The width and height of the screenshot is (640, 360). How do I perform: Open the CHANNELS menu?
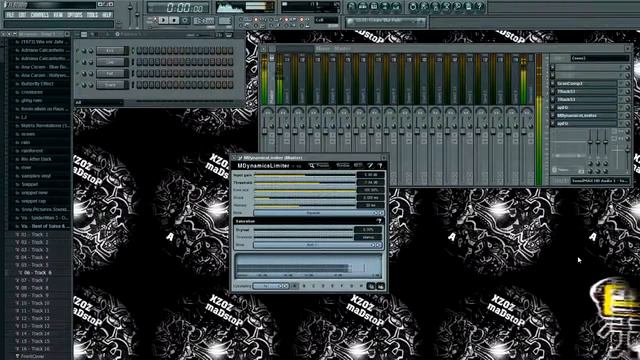[40, 15]
